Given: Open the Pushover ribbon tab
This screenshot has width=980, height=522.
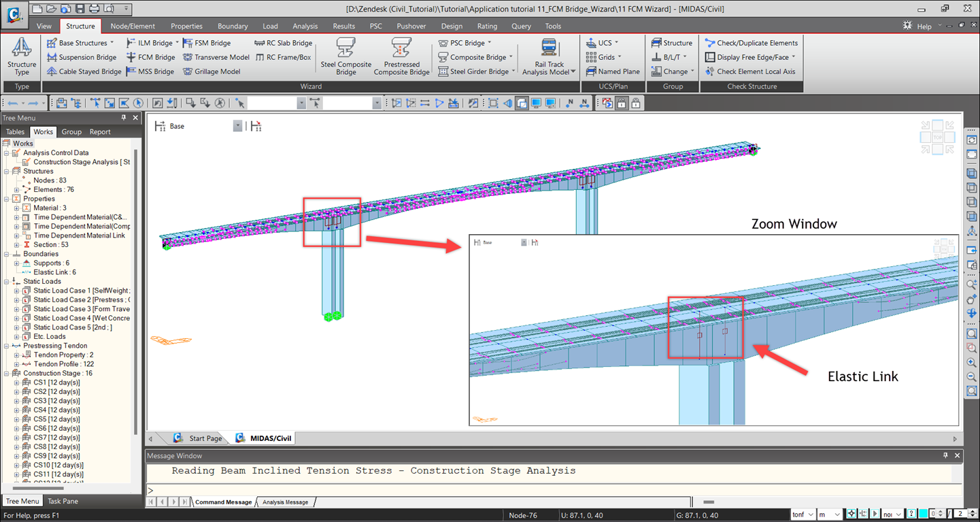Looking at the screenshot, I should click(x=411, y=26).
